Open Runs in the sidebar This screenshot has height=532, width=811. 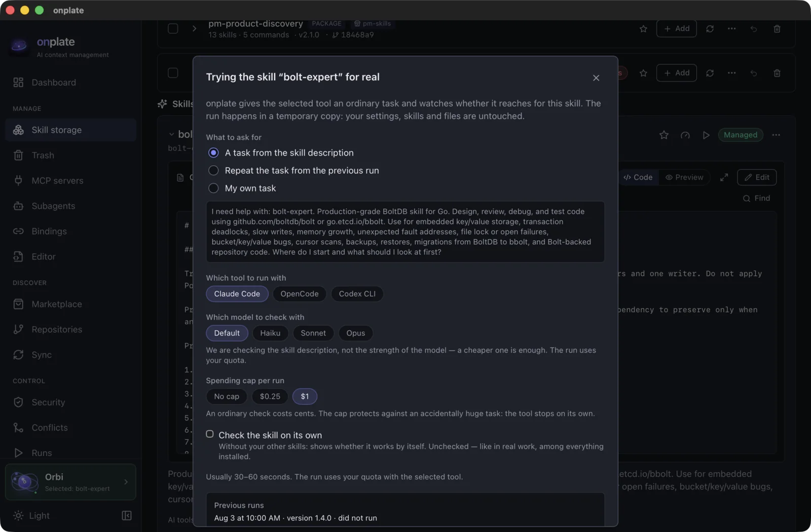(x=70, y=453)
